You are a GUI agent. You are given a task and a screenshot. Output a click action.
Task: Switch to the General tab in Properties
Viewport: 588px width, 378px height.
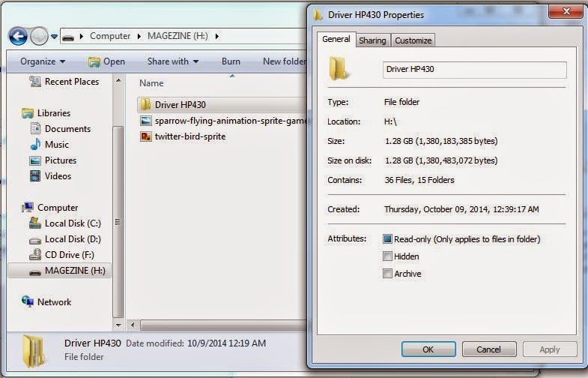click(336, 39)
